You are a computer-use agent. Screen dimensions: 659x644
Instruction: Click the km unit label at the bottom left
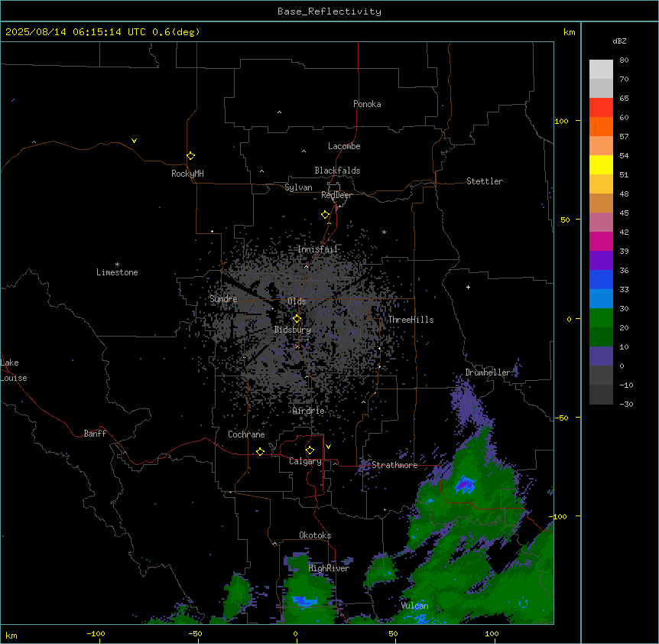pos(11,635)
